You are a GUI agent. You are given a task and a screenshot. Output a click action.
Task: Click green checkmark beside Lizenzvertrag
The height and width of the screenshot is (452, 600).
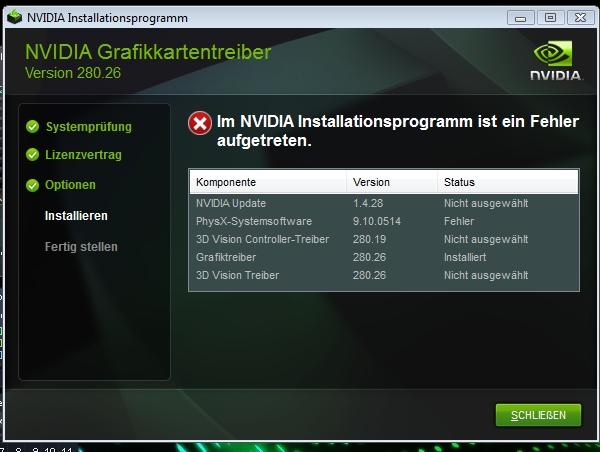tap(33, 155)
